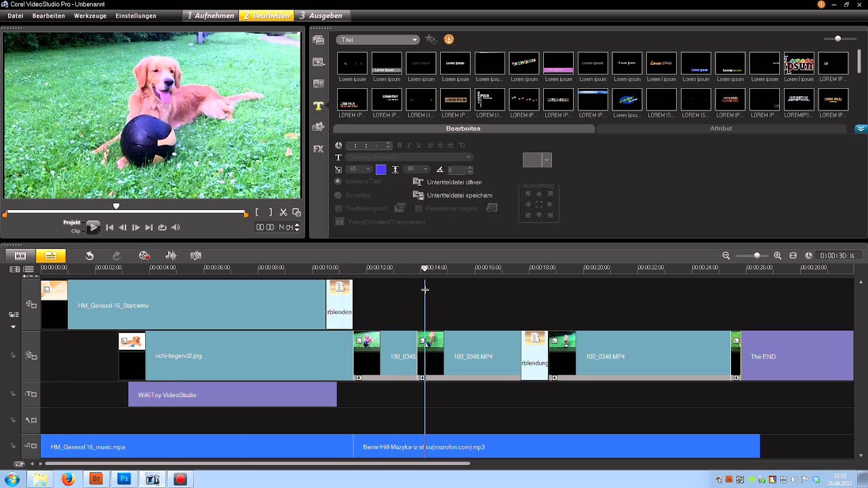Step to previous frame
Image resolution: width=868 pixels, height=488 pixels.
coord(123,228)
